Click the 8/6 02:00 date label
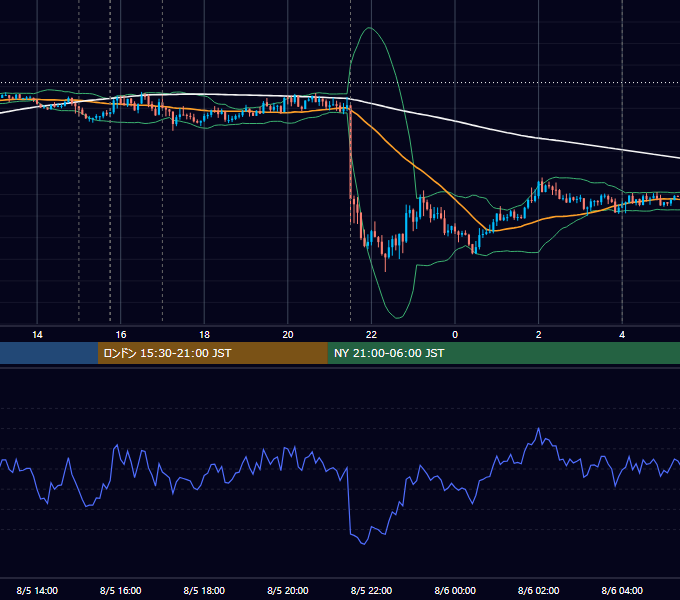The height and width of the screenshot is (600, 680). tap(539, 590)
